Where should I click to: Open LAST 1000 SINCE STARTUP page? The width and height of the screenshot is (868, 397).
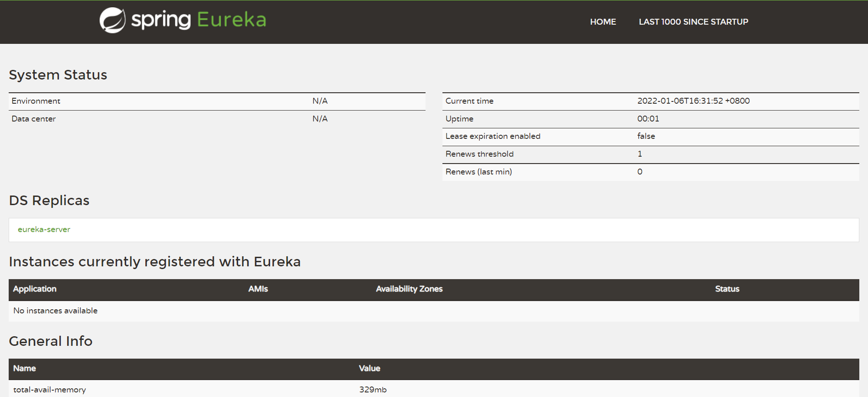693,22
